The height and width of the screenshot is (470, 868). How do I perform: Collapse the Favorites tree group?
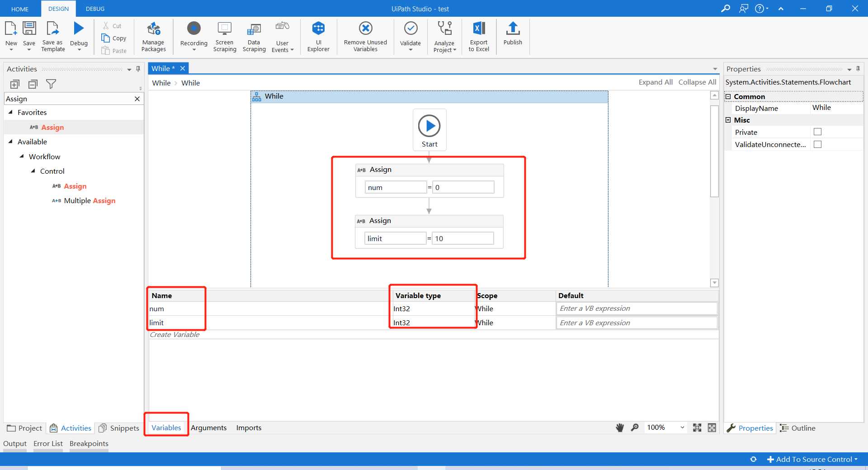[x=11, y=112]
